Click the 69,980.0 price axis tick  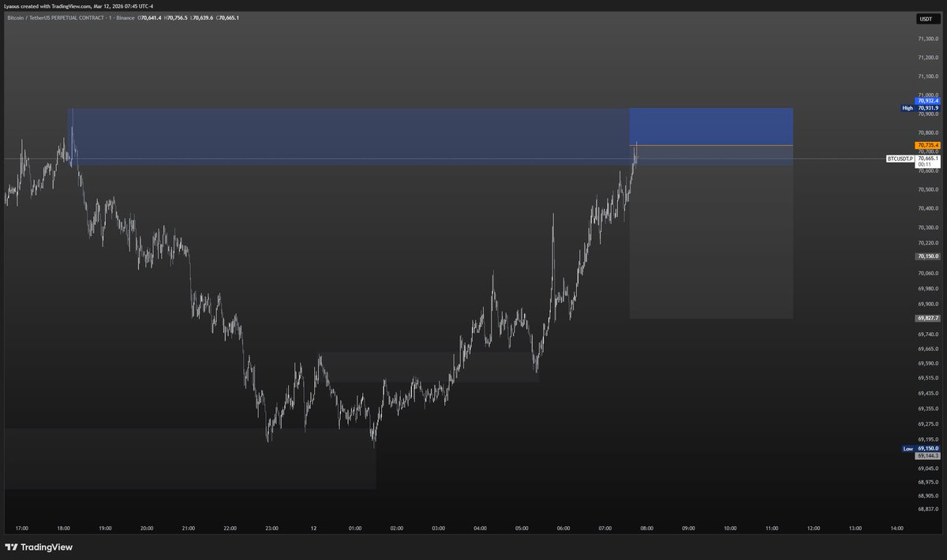click(927, 289)
